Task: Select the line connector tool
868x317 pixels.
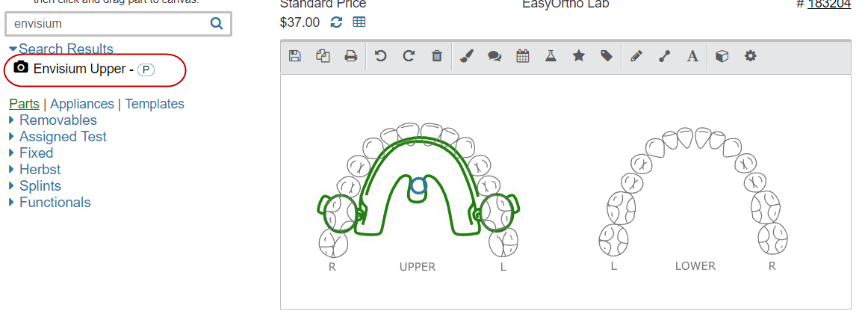Action: (664, 56)
